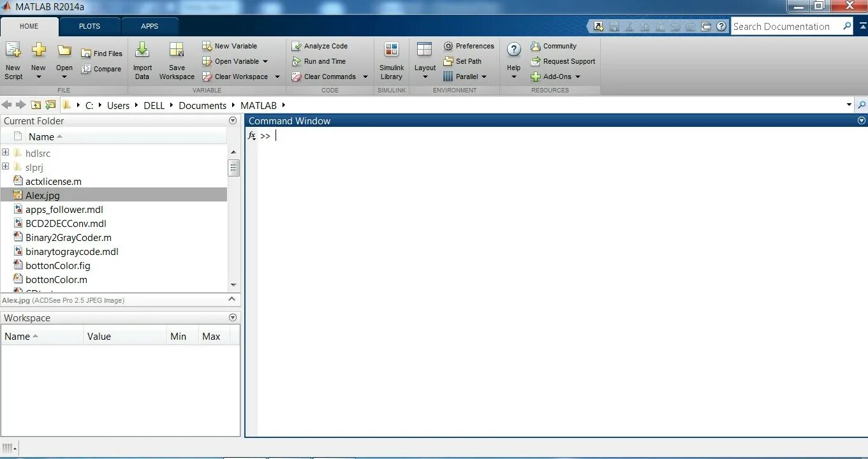Click the Compare files icon
Image resolution: width=868 pixels, height=459 pixels.
tap(86, 69)
